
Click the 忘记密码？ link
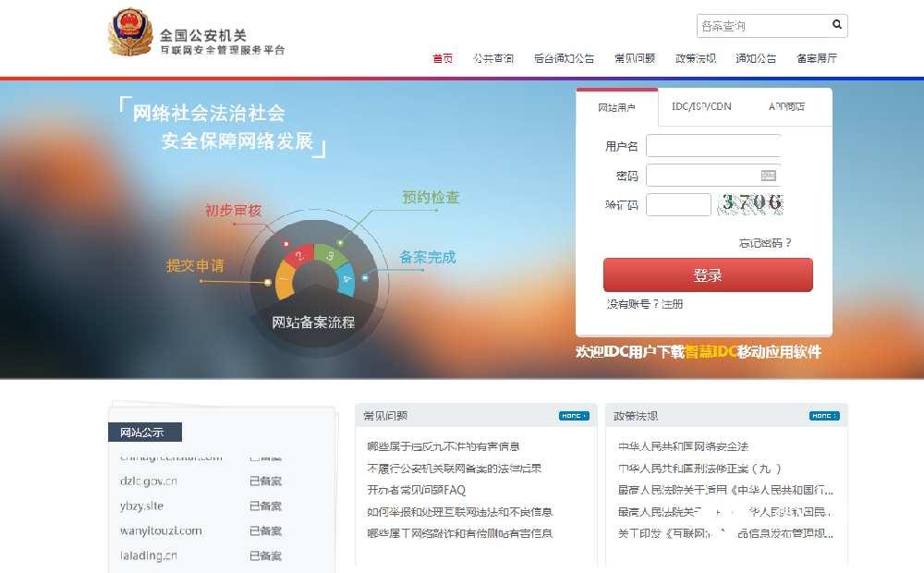click(x=764, y=243)
